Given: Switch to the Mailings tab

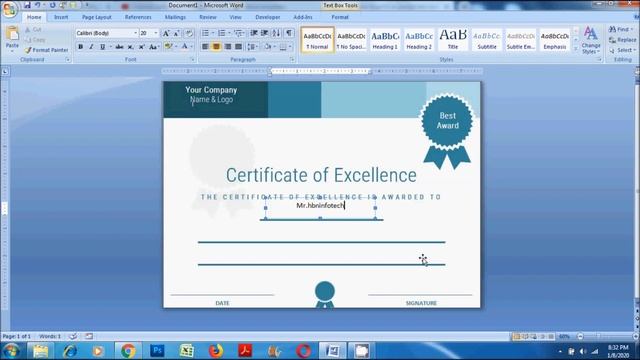Looking at the screenshot, I should coord(175,17).
